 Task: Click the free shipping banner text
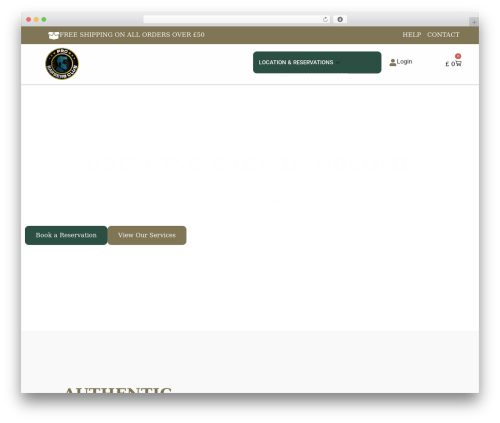(x=132, y=35)
